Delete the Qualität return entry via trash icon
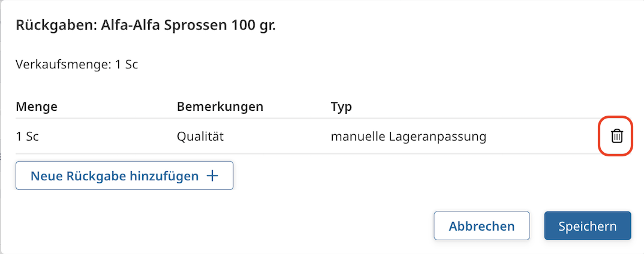644x254 pixels. point(617,137)
